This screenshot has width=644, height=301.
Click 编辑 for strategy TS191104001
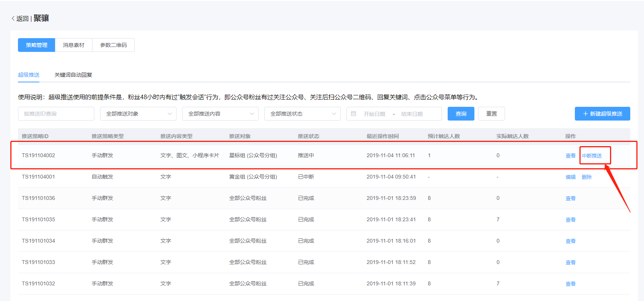click(570, 177)
